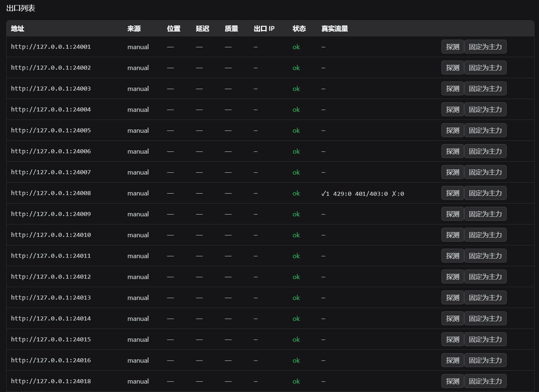Pin 127.0.0.1:24003 as 固定为主力
The height and width of the screenshot is (392, 539).
[x=485, y=88]
